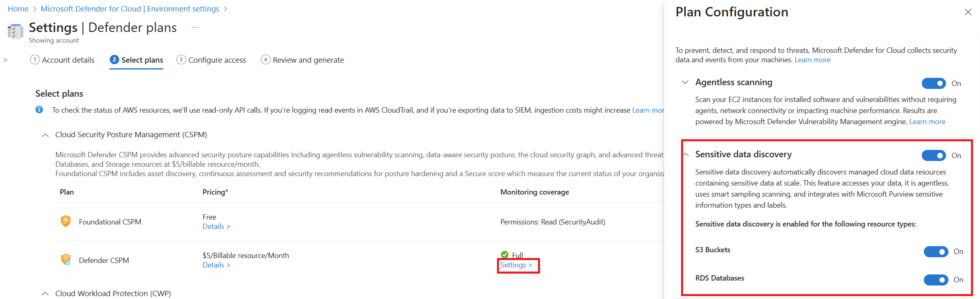
Task: Open the ellipsis more options menu
Action: coord(195,27)
